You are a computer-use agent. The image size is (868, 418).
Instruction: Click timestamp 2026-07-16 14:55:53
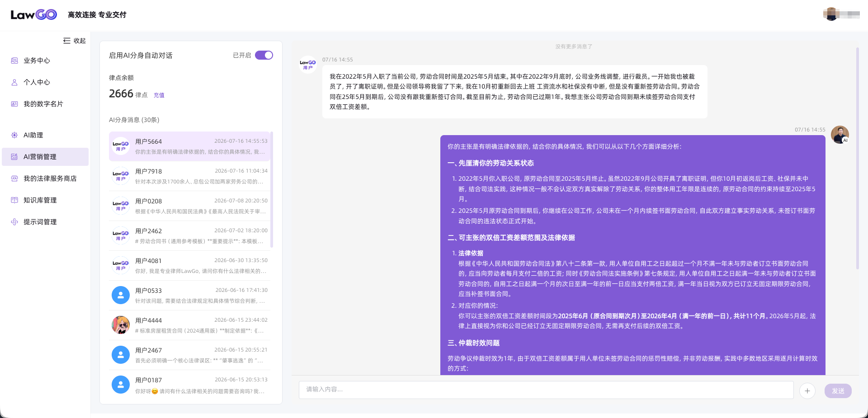click(x=241, y=141)
